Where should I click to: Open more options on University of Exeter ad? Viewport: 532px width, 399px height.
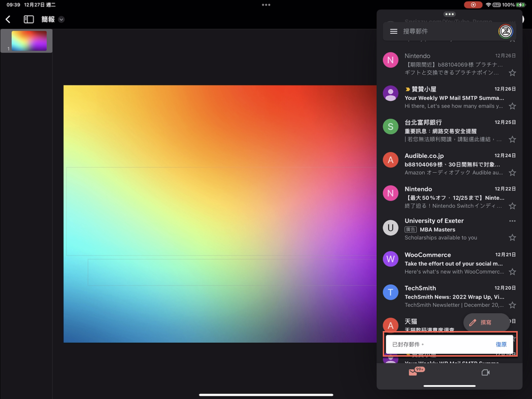tap(512, 221)
